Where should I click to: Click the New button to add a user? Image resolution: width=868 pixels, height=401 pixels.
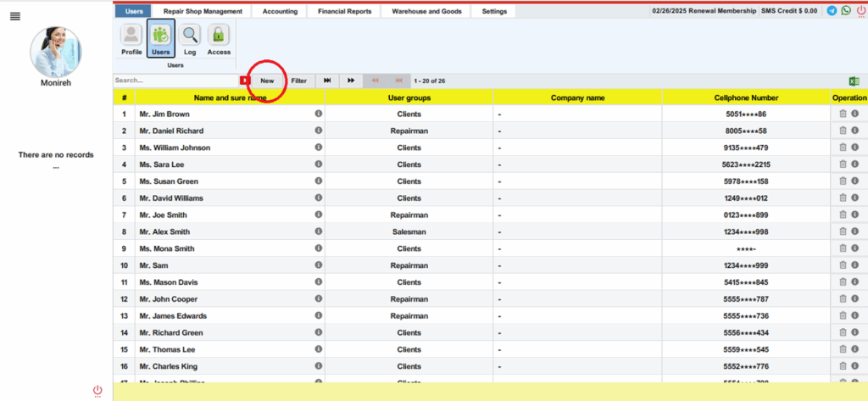point(267,81)
